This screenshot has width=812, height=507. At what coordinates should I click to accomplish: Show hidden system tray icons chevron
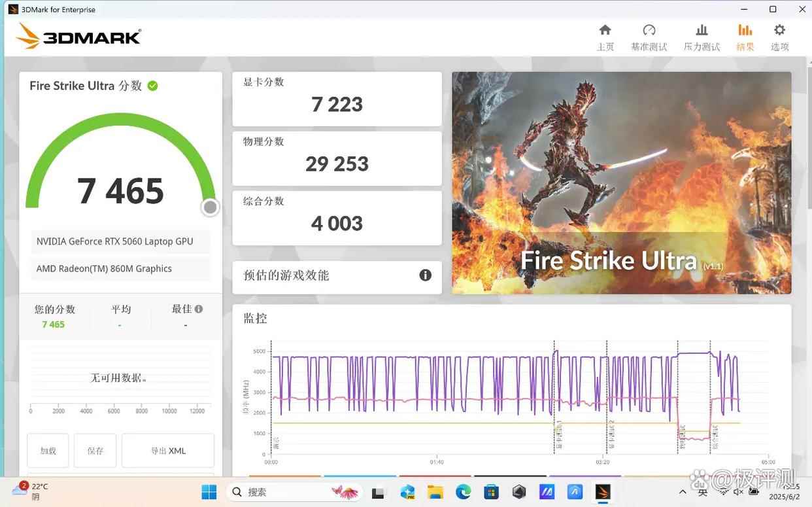683,492
